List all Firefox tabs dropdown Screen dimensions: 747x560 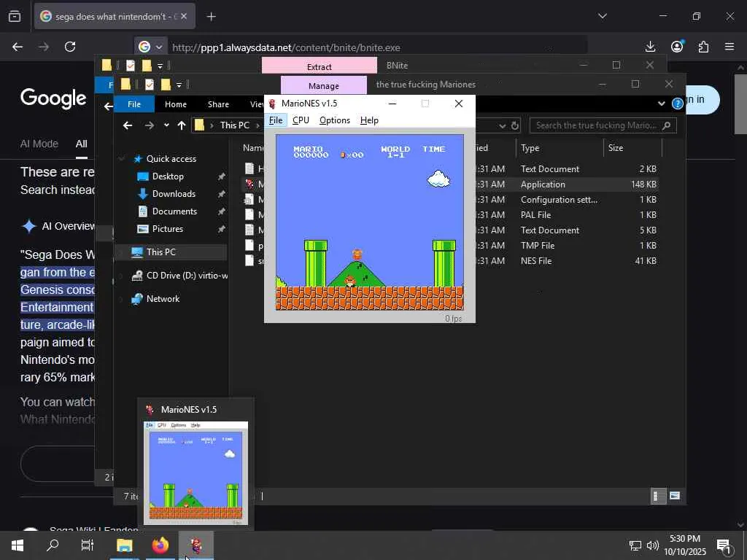pos(602,16)
